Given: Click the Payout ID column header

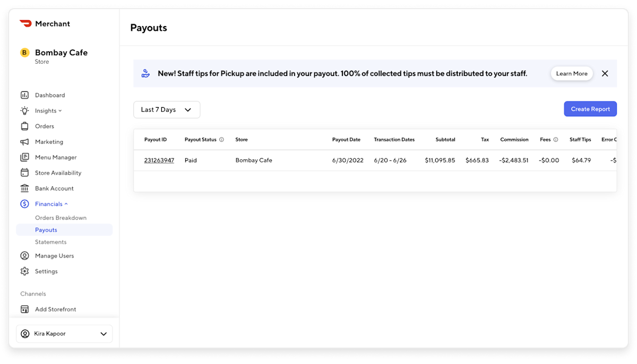Looking at the screenshot, I should (x=156, y=140).
